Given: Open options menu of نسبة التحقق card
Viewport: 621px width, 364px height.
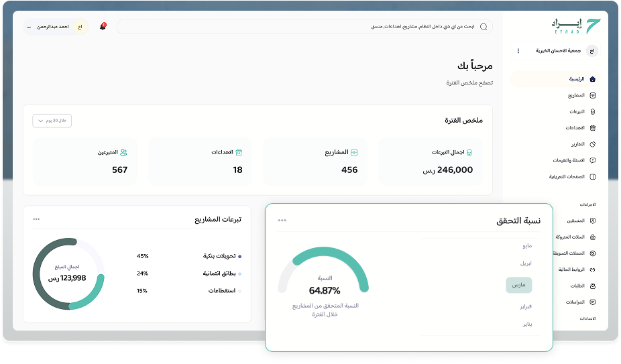Looking at the screenshot, I should point(282,220).
